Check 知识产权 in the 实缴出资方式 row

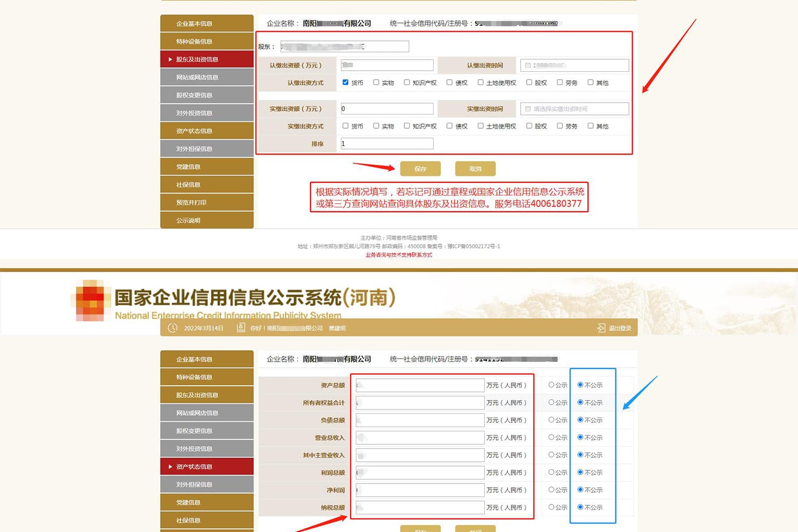coord(407,126)
